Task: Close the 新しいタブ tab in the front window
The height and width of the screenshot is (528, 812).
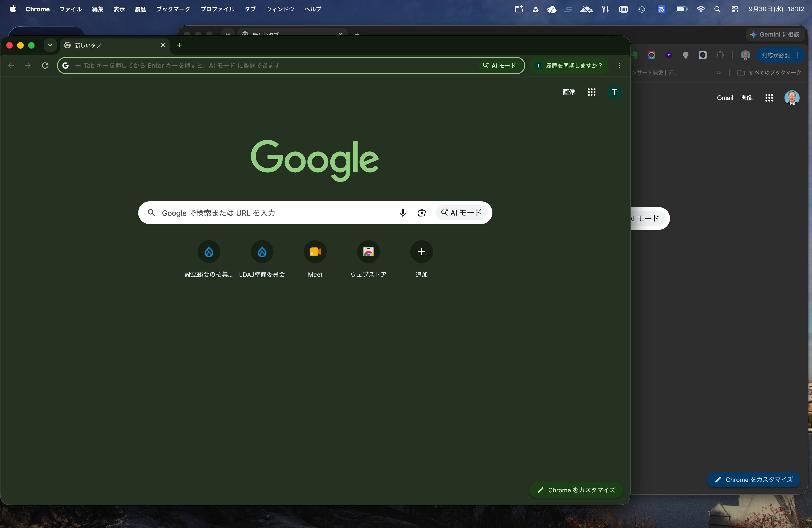Action: click(163, 45)
